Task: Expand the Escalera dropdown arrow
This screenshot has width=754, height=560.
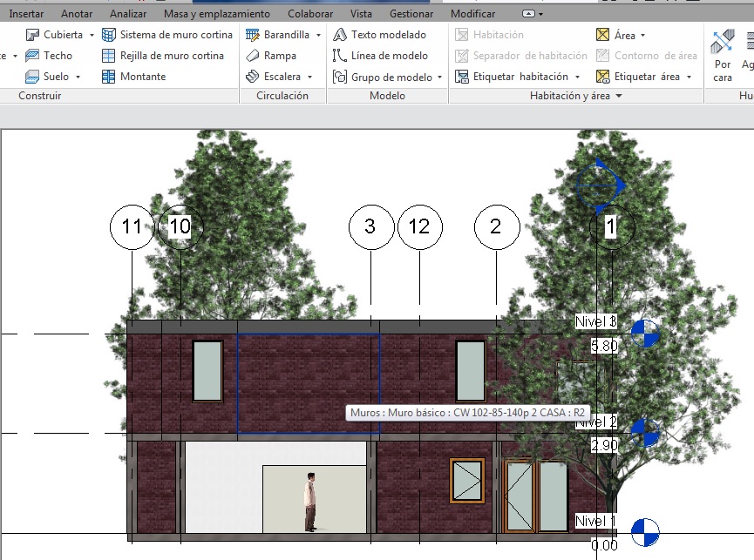Action: [x=309, y=78]
